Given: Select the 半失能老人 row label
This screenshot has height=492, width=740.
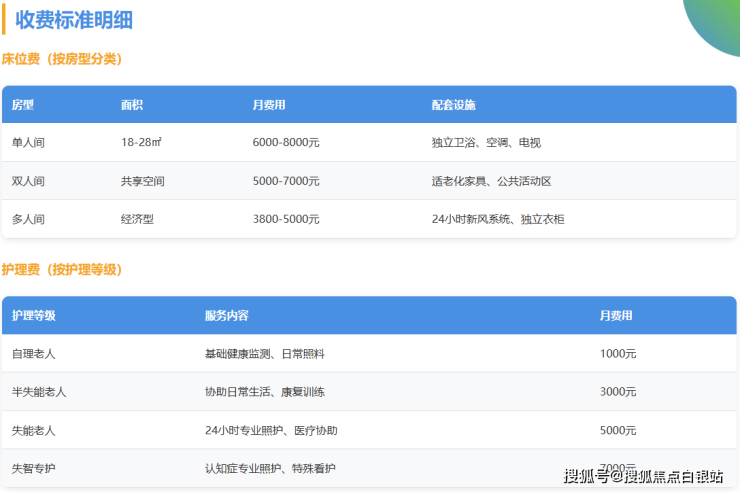Looking at the screenshot, I should click(39, 392).
